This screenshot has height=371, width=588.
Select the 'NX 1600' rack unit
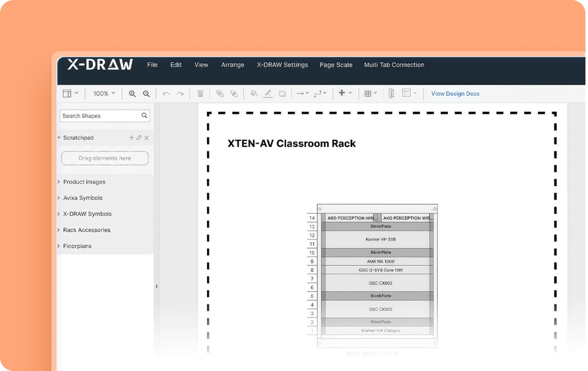(x=377, y=261)
